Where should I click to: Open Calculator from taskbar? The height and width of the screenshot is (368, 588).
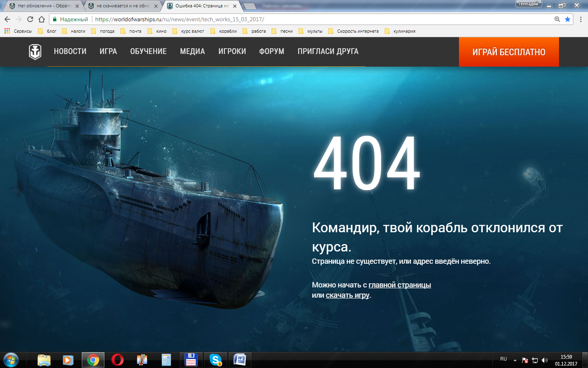(x=166, y=360)
